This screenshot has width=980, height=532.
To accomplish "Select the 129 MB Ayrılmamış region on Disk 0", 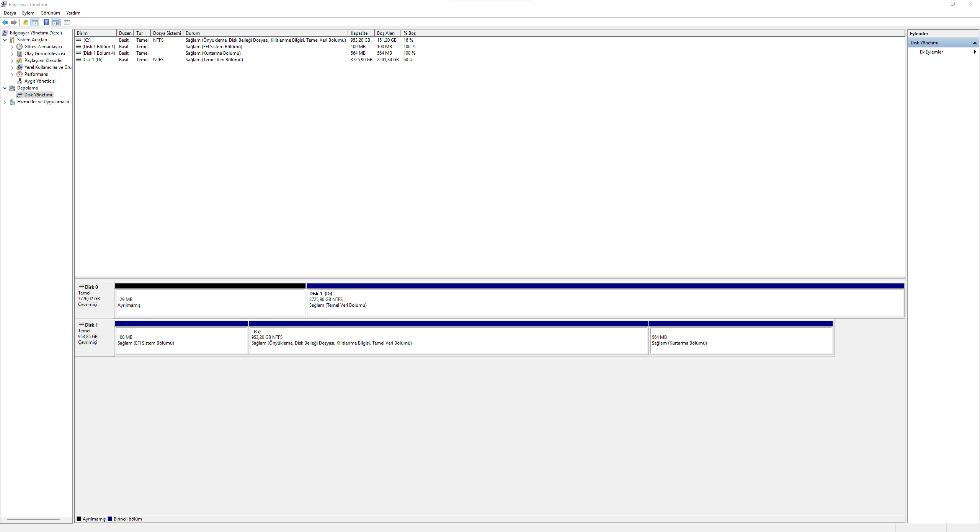I will point(210,300).
